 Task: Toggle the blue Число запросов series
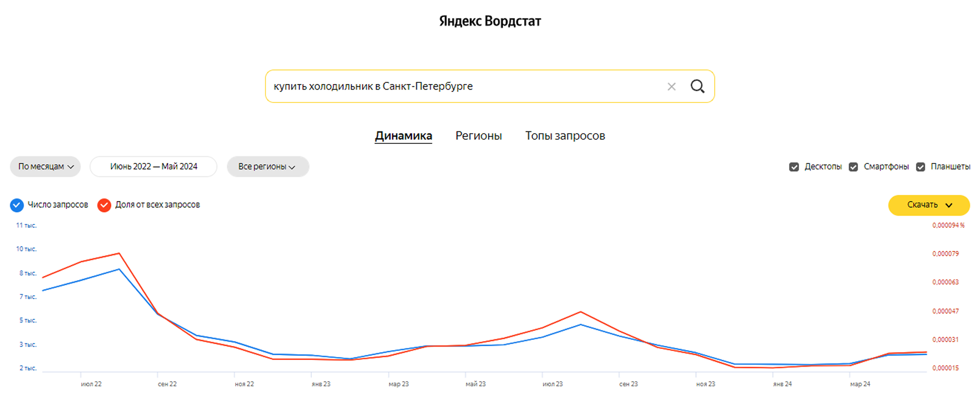[x=17, y=205]
